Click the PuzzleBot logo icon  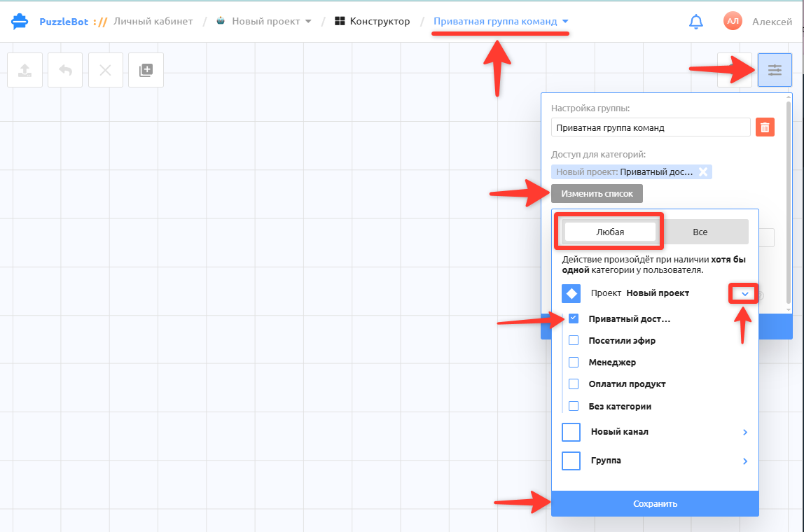pyautogui.click(x=20, y=22)
